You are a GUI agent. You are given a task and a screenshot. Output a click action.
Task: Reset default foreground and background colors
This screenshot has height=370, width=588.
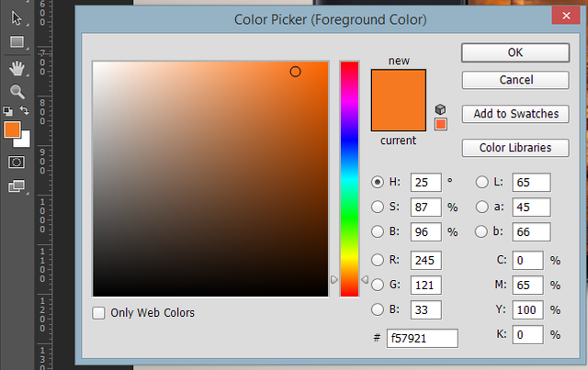click(8, 111)
